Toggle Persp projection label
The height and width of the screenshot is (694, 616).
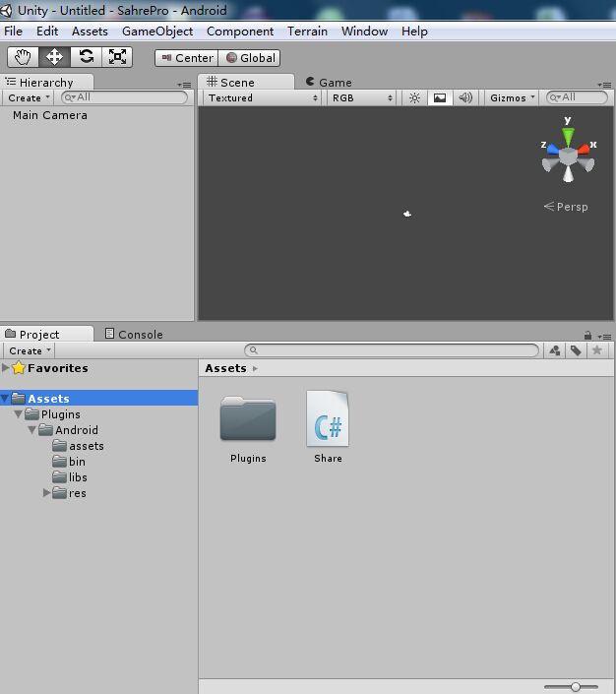[566, 207]
